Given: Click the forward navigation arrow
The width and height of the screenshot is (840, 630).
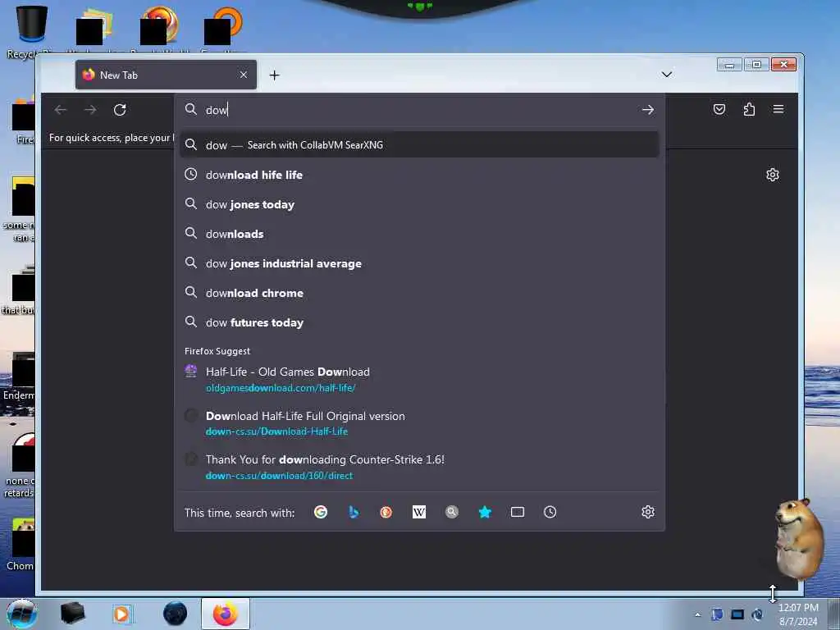Looking at the screenshot, I should click(x=90, y=110).
